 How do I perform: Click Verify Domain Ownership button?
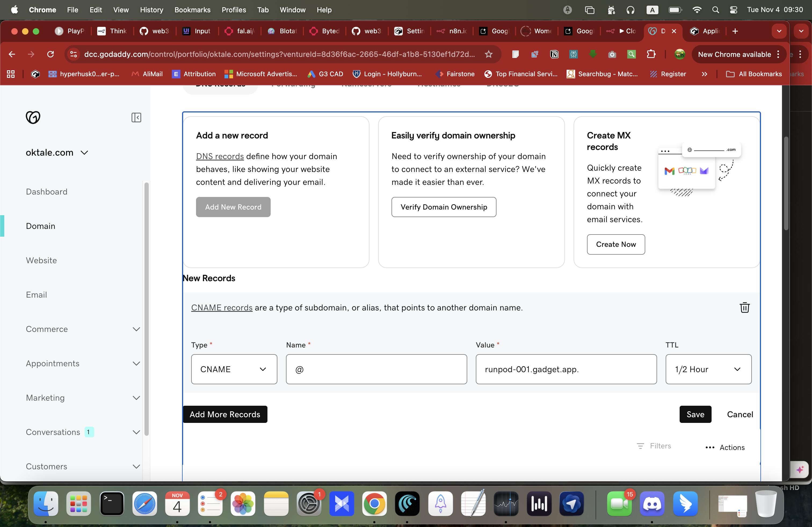click(444, 207)
